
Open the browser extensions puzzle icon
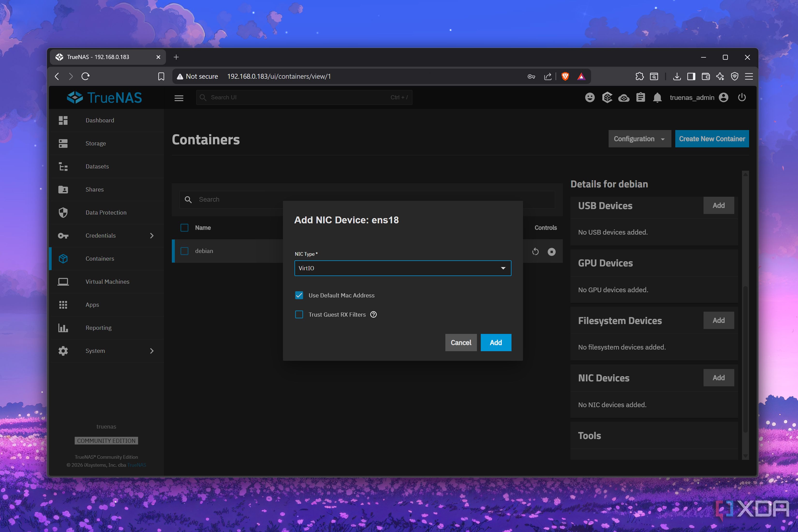[639, 76]
